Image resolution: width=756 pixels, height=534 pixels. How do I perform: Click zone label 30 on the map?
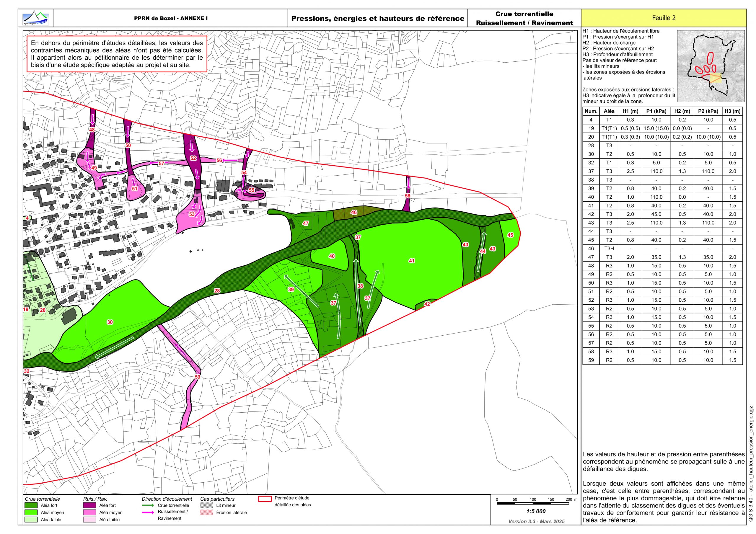(110, 322)
